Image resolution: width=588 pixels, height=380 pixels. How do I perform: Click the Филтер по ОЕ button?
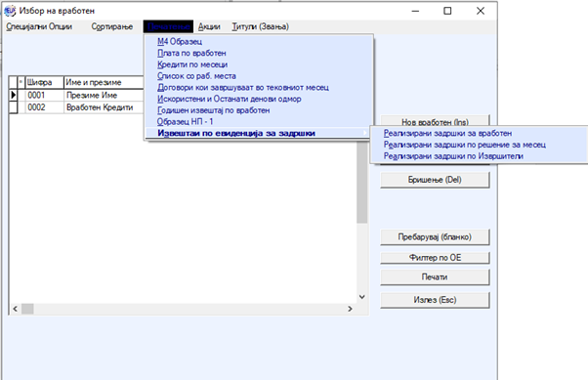(435, 258)
